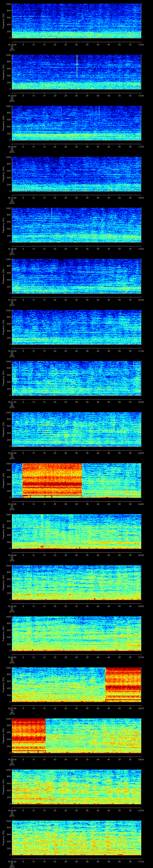Viewport: 153px width, 868px height.
Task: Click the 16:23:00 start time label
Action: pos(12,504)
